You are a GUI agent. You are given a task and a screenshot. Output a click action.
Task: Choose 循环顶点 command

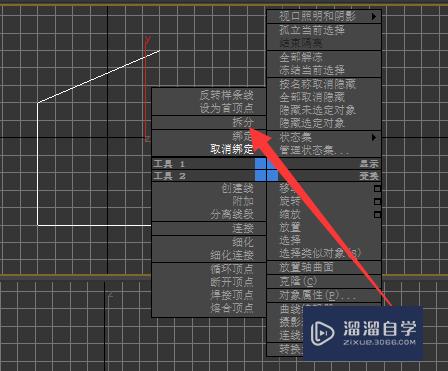(x=232, y=269)
